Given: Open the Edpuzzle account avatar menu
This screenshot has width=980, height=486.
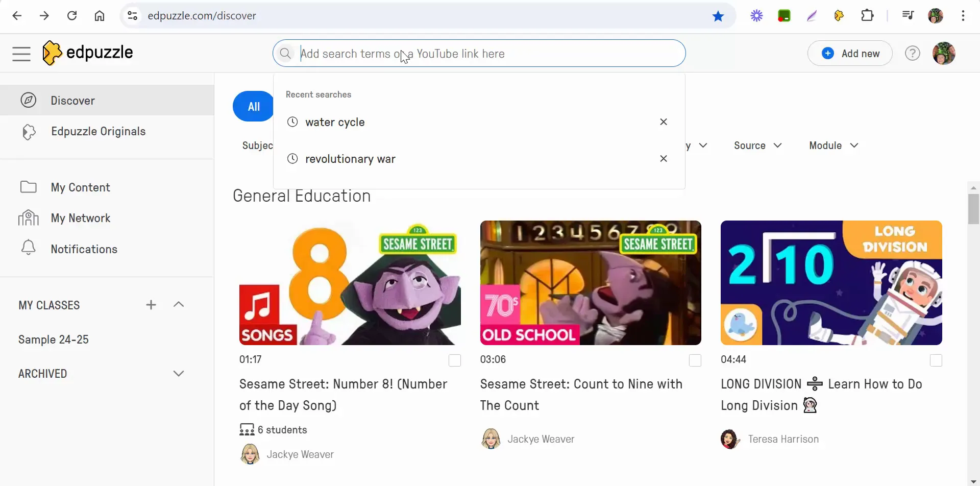Looking at the screenshot, I should pos(944,53).
